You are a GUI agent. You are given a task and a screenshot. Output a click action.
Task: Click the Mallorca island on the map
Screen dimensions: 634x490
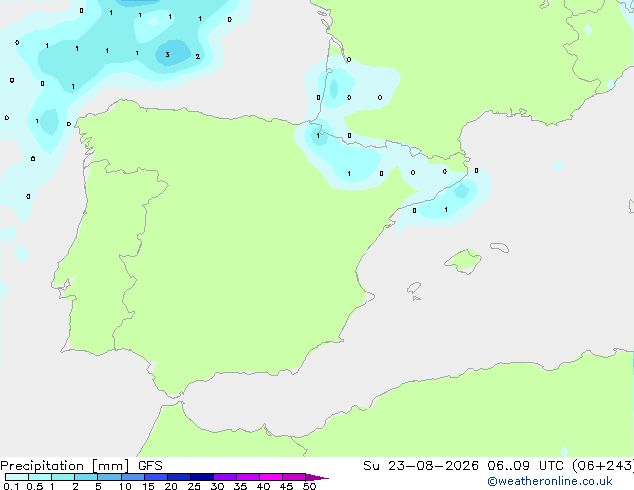pos(463,261)
